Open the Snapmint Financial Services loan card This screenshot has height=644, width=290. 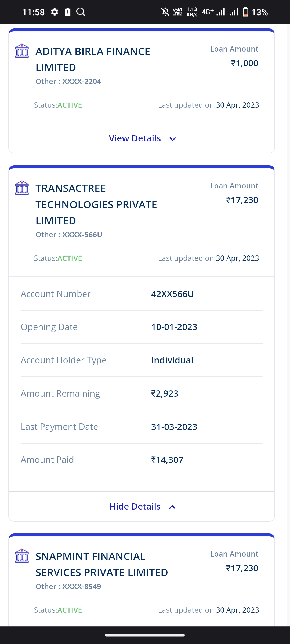tap(102, 565)
